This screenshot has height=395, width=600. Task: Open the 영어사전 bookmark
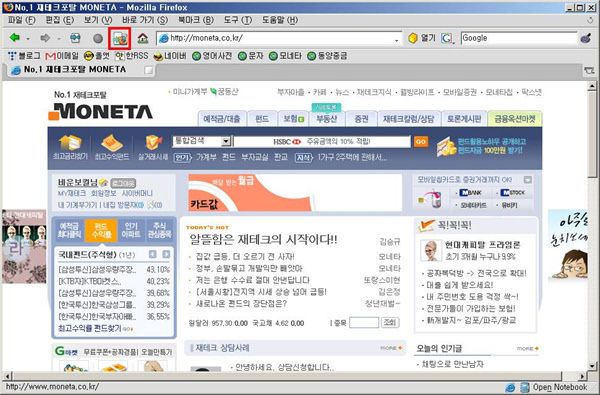(x=212, y=56)
